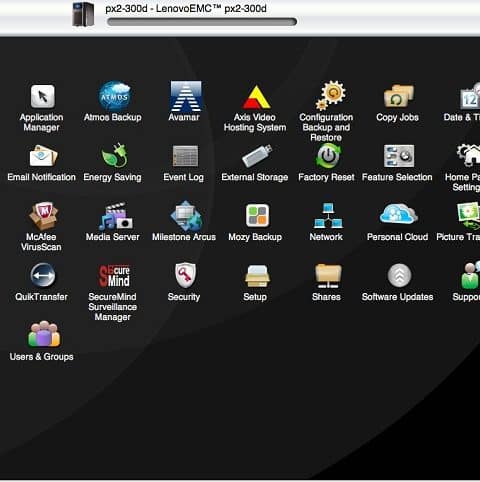Open Energy Saving options
The image size is (480, 482).
pos(114,155)
